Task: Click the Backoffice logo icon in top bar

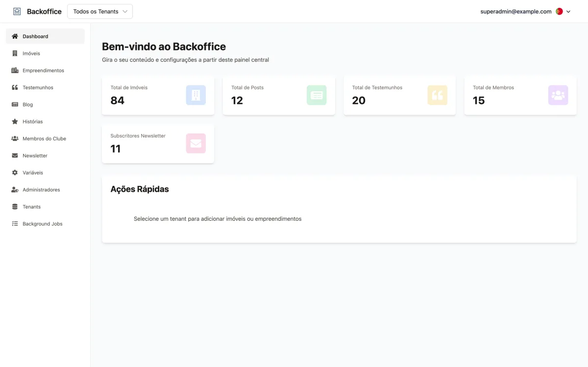Action: [x=18, y=11]
